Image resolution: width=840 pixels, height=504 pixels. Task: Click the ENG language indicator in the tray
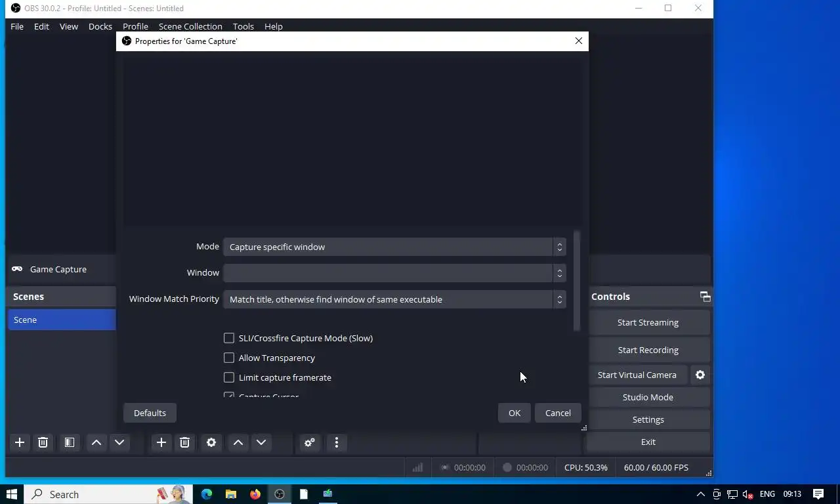(x=767, y=494)
